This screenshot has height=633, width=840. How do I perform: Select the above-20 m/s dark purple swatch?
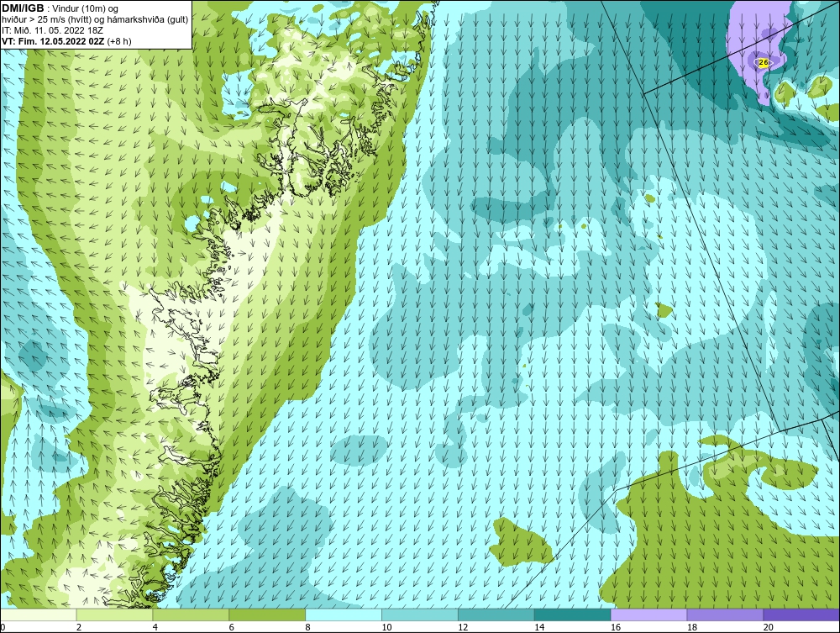pyautogui.click(x=801, y=615)
